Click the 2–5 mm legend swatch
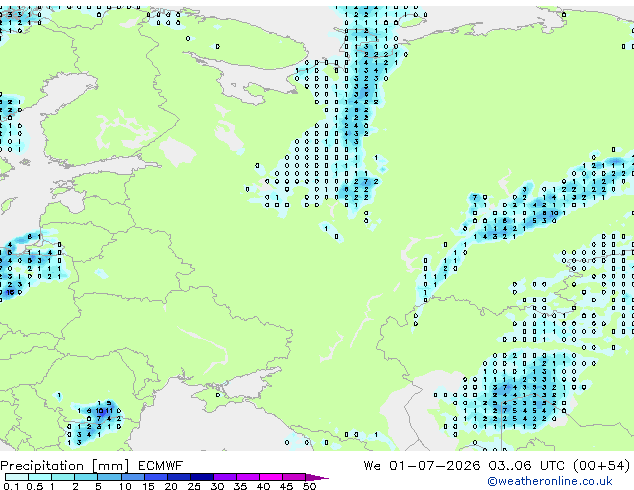Screen dimensions: 634x490 pos(86,477)
